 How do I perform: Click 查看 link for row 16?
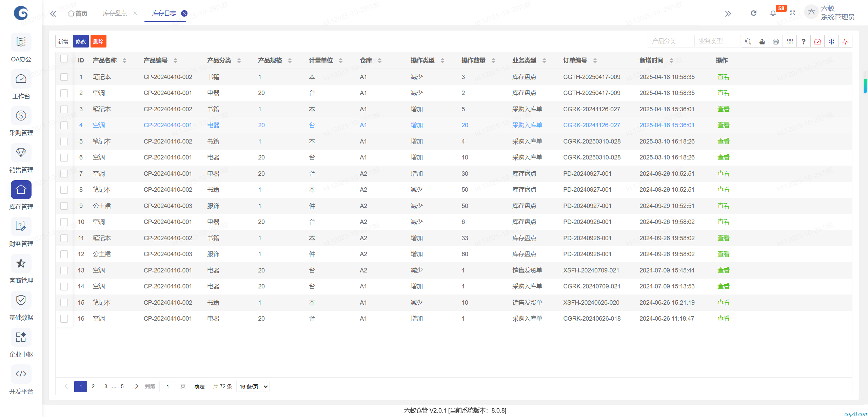coord(723,319)
